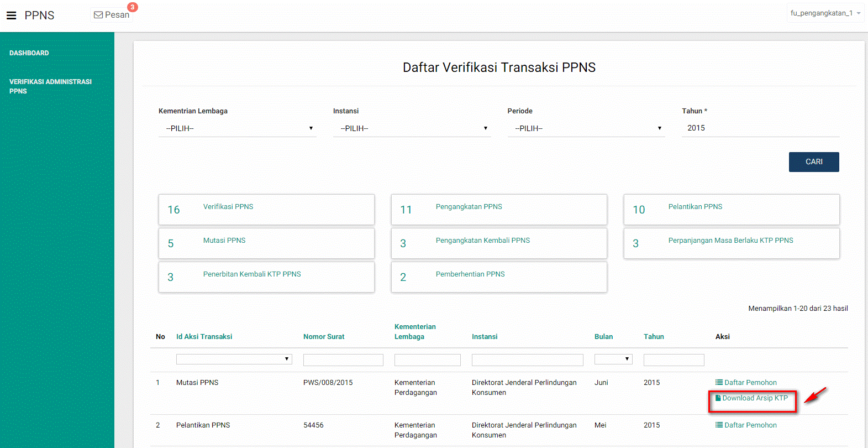Select the Pengangkatan PPNS card

498,209
